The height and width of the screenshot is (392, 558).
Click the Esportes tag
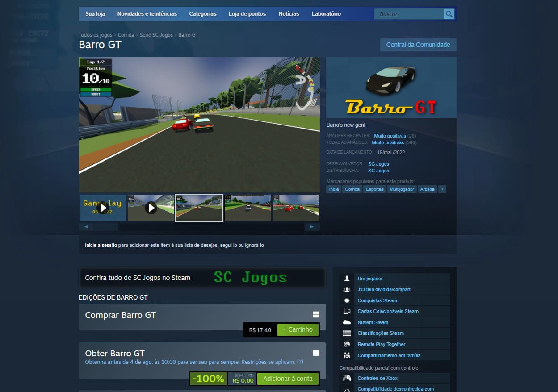(374, 189)
